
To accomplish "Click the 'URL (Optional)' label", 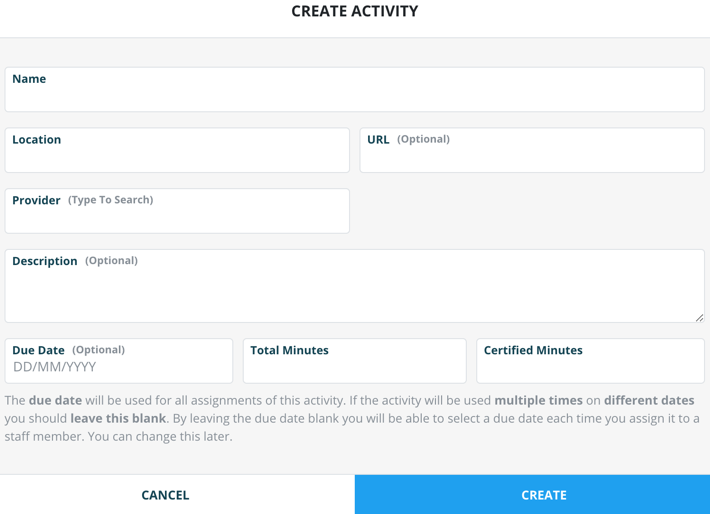I will 408,140.
